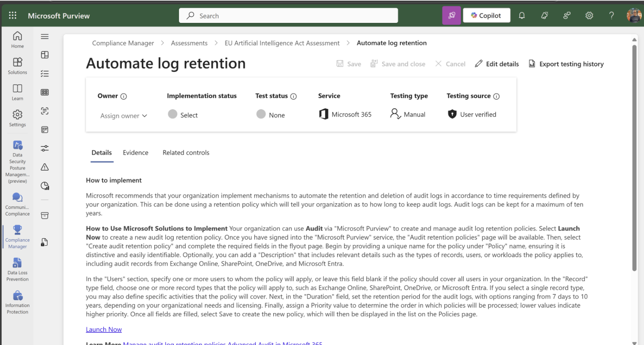Toggle the hamburger navigation menu
This screenshot has height=345, width=644.
(x=45, y=37)
